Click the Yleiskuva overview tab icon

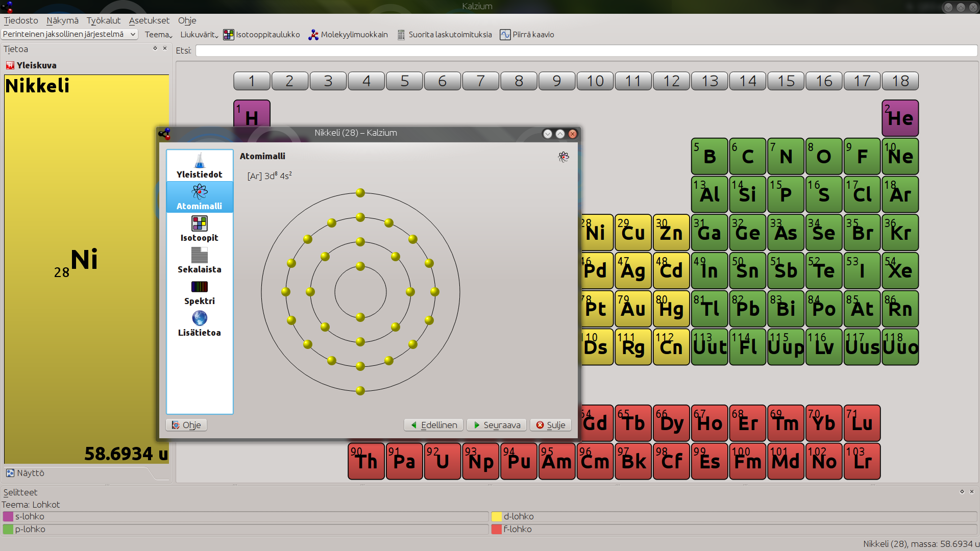10,65
